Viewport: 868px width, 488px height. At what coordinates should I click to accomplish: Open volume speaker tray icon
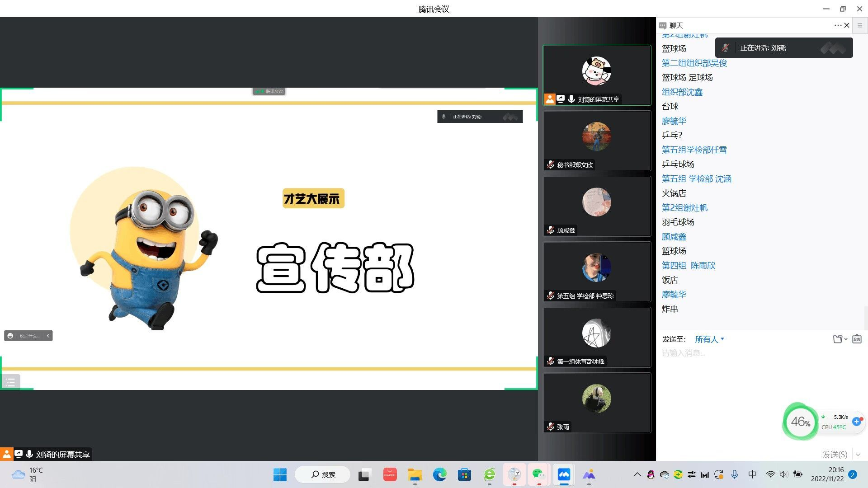pyautogui.click(x=784, y=474)
